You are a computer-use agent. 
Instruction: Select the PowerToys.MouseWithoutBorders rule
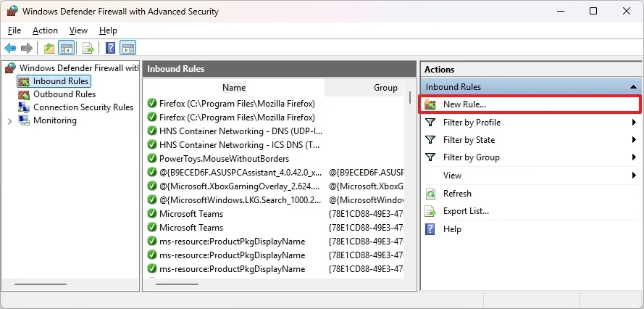coord(225,158)
